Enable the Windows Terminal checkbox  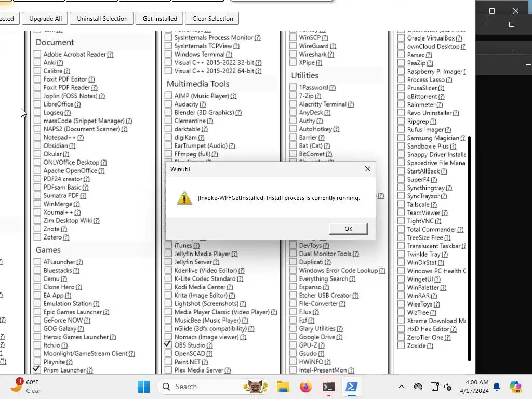tap(168, 54)
